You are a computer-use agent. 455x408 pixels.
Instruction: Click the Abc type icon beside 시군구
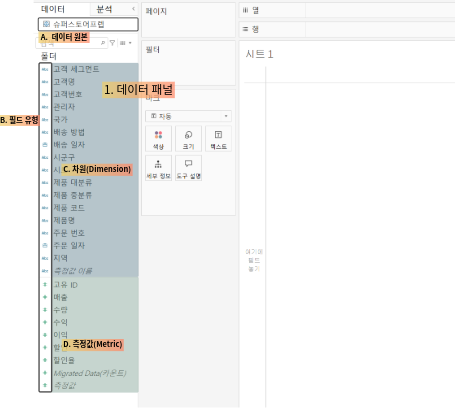click(x=45, y=158)
